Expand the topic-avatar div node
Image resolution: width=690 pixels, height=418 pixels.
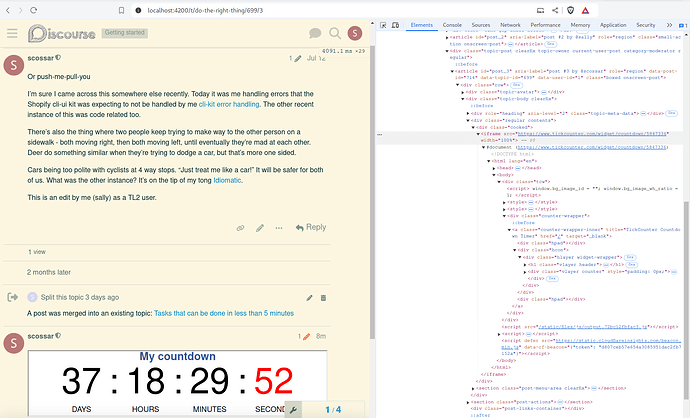(462, 92)
